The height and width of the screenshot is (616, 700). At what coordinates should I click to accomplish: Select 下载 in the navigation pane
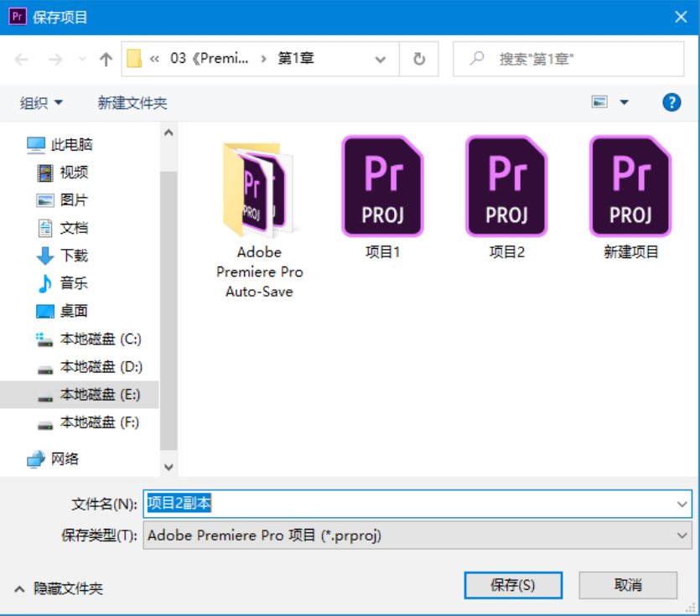(63, 256)
